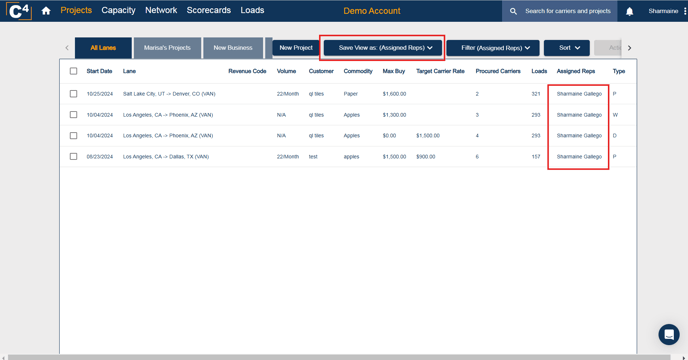This screenshot has height=360, width=688.
Task: Click the Type column header
Action: (x=619, y=71)
